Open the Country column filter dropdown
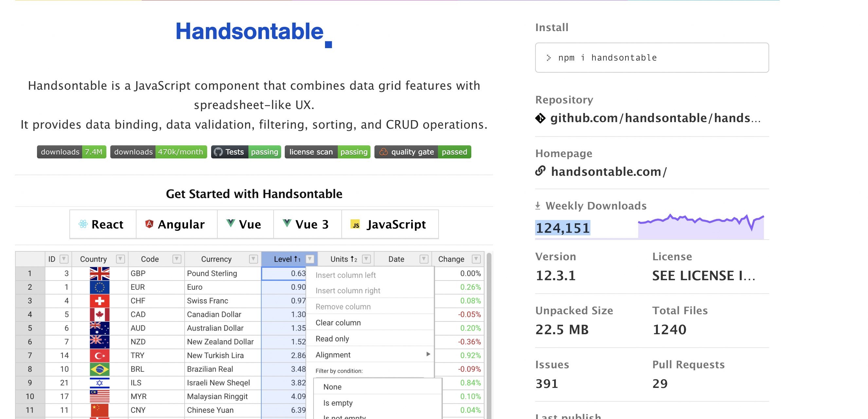The height and width of the screenshot is (419, 868). [120, 259]
